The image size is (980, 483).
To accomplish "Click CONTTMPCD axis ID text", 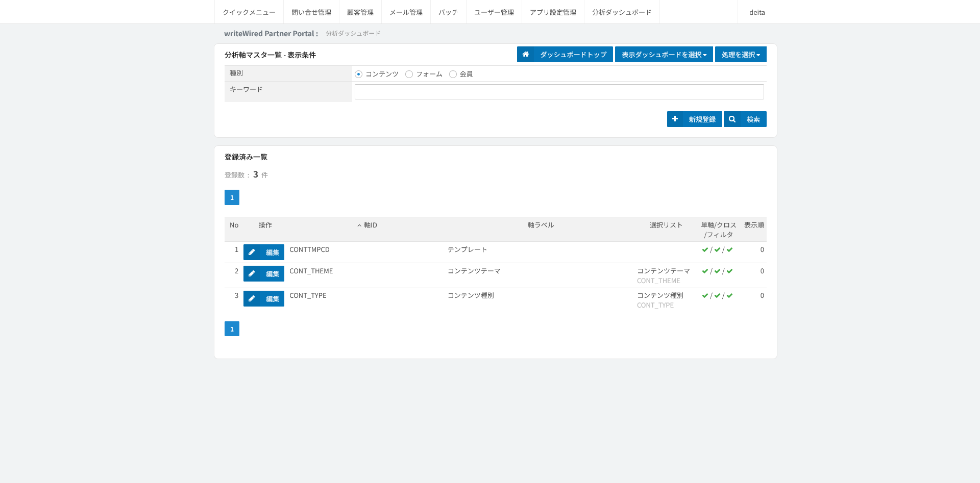I will [309, 250].
